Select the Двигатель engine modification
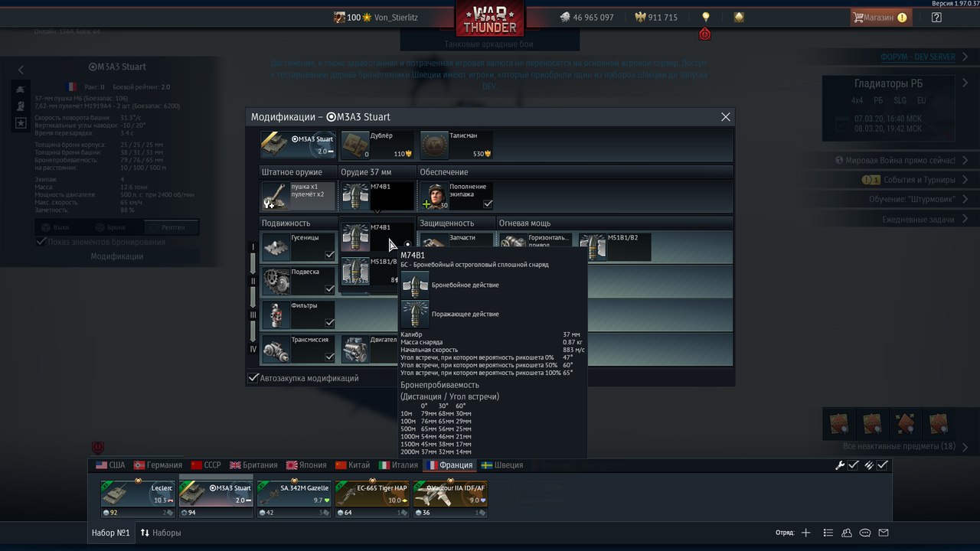 pos(369,349)
